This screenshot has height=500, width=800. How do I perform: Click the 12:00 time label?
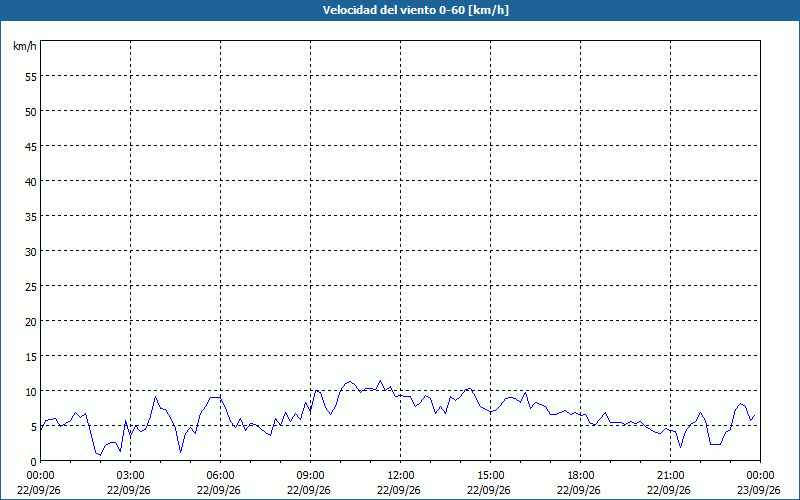(x=401, y=476)
